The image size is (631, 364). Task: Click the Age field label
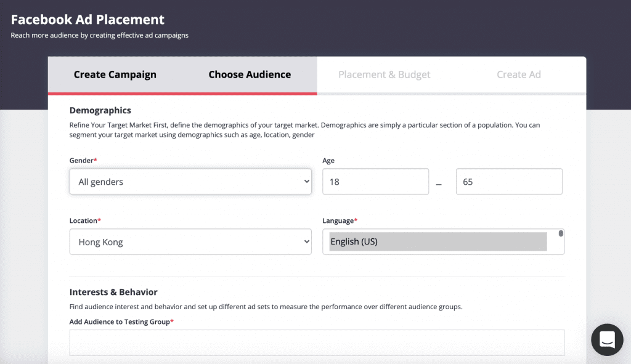click(x=328, y=161)
